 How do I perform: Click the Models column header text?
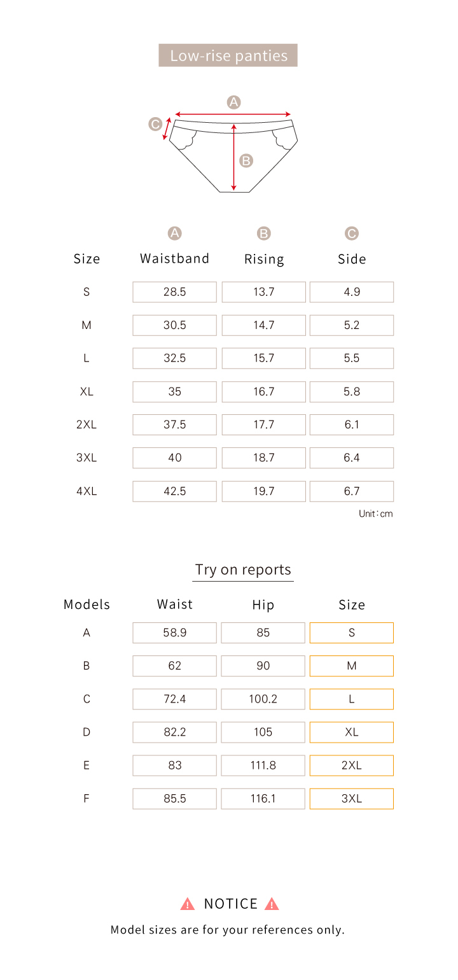87,605
